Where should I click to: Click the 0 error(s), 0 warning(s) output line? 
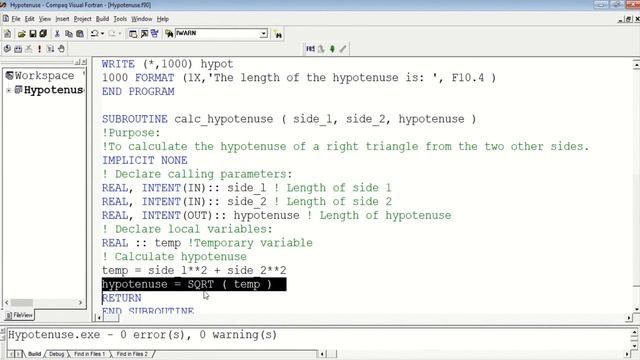(142, 335)
